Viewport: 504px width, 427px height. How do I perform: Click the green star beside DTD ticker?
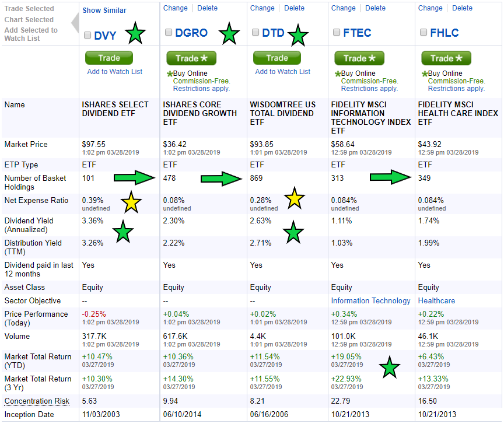[299, 35]
